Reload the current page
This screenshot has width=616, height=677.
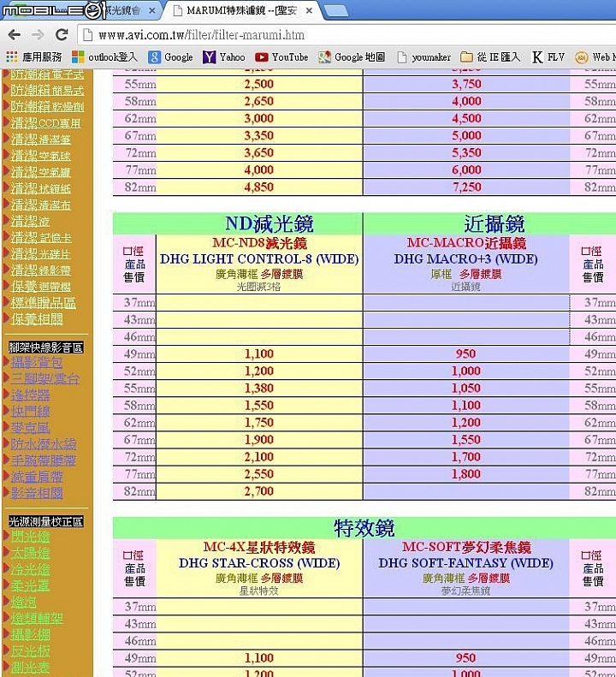(62, 34)
